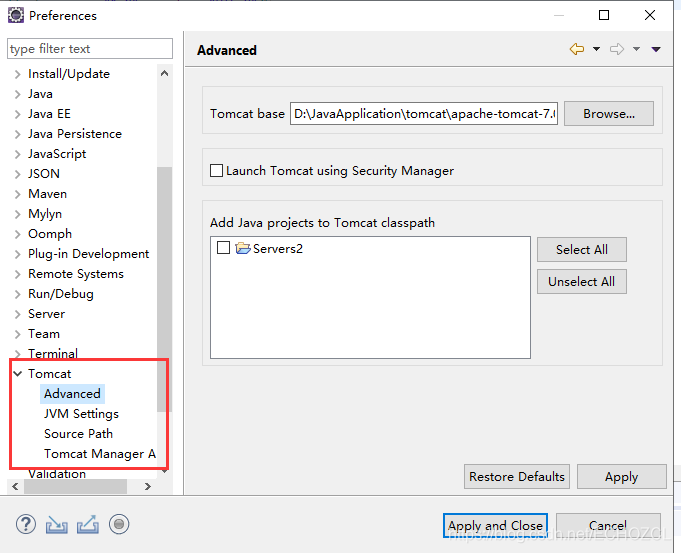Expand the Mylyn tree node
The width and height of the screenshot is (681, 553).
(x=17, y=214)
